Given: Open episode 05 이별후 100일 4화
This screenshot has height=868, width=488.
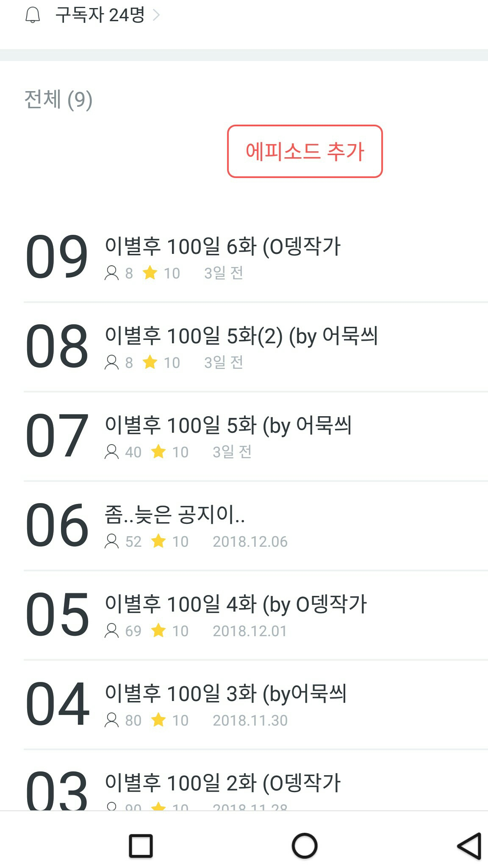Looking at the screenshot, I should pyautogui.click(x=236, y=604).
